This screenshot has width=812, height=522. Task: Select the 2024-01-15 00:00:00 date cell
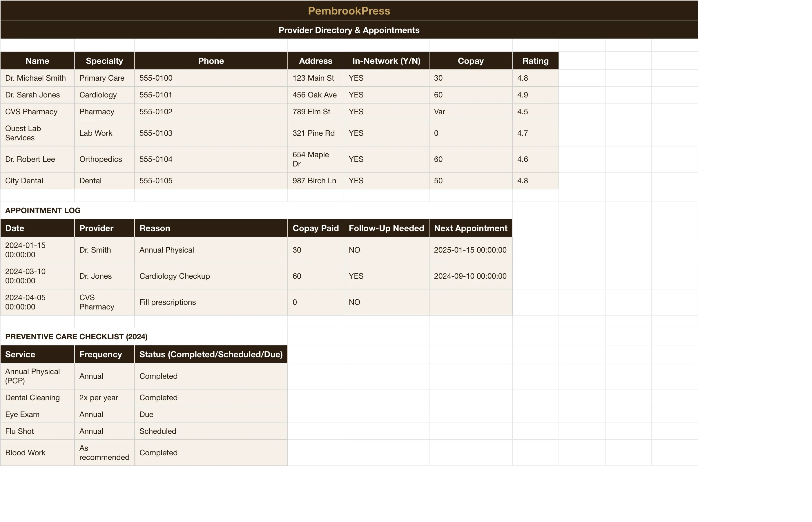point(37,250)
